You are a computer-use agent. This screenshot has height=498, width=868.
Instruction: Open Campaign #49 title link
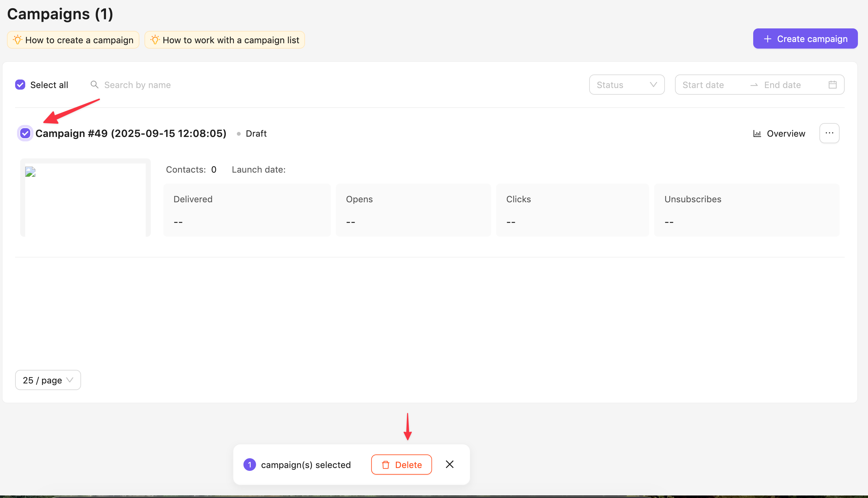(x=131, y=133)
